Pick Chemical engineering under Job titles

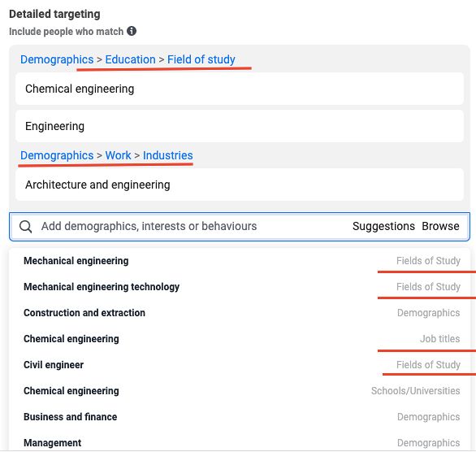239,339
